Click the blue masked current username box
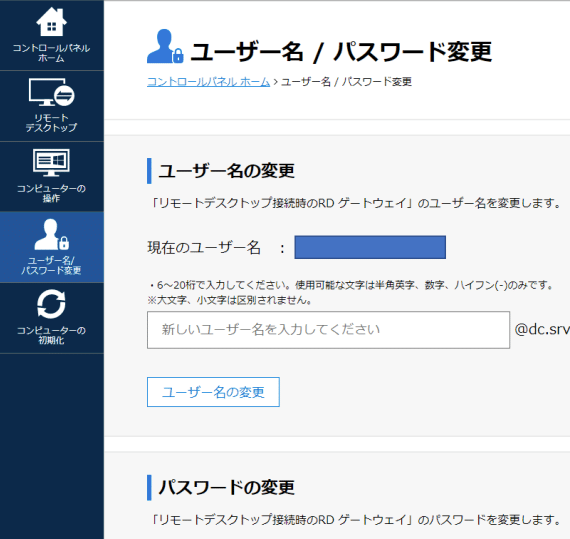 (370, 247)
